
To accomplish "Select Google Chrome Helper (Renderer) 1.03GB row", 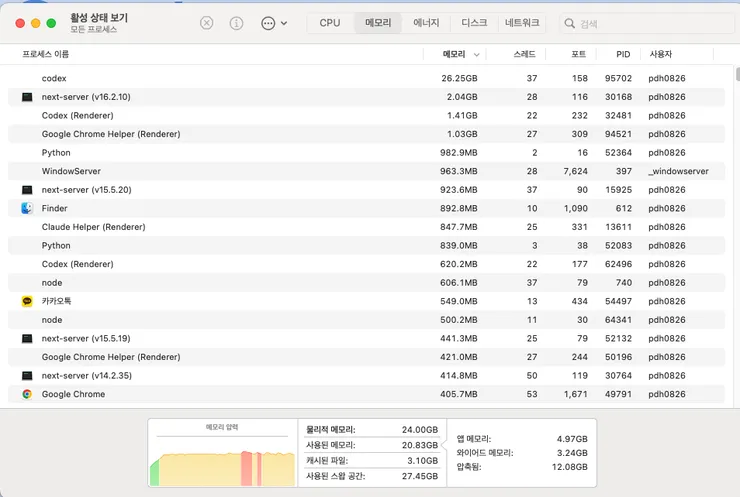I will point(366,134).
